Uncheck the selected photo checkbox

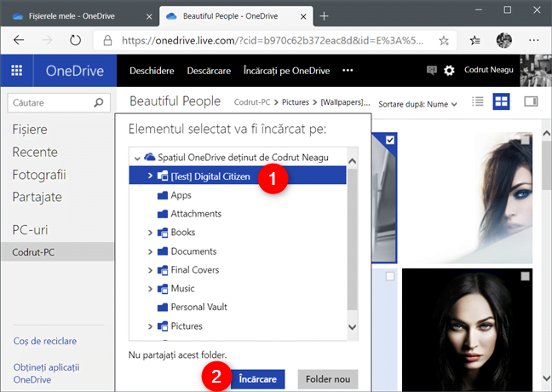pyautogui.click(x=389, y=140)
